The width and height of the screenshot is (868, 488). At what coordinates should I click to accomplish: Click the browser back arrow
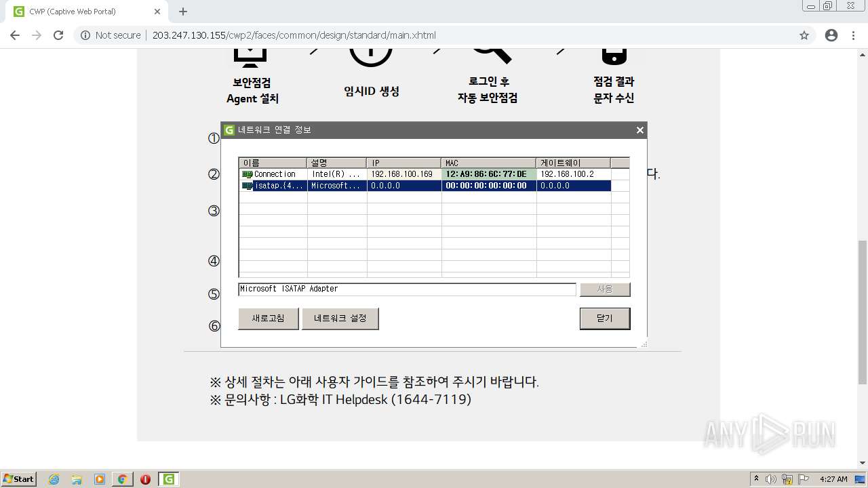pos(15,35)
